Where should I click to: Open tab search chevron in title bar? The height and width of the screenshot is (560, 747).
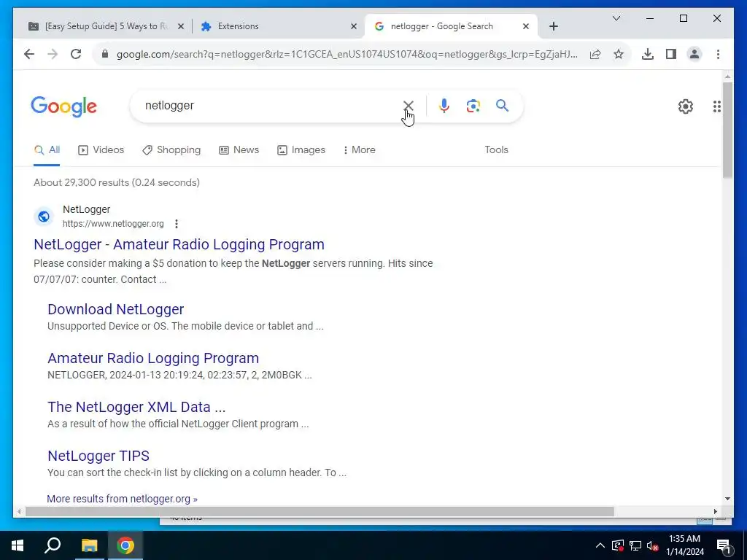click(x=616, y=18)
